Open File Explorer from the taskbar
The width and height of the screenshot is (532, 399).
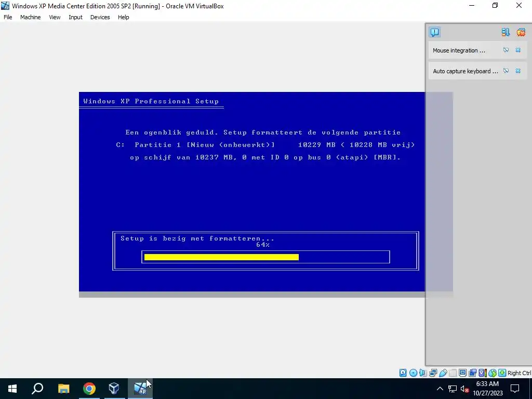(x=63, y=389)
